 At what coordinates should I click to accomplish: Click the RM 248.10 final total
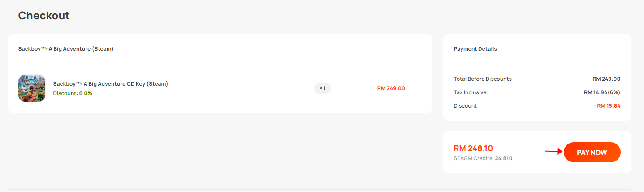[473, 148]
